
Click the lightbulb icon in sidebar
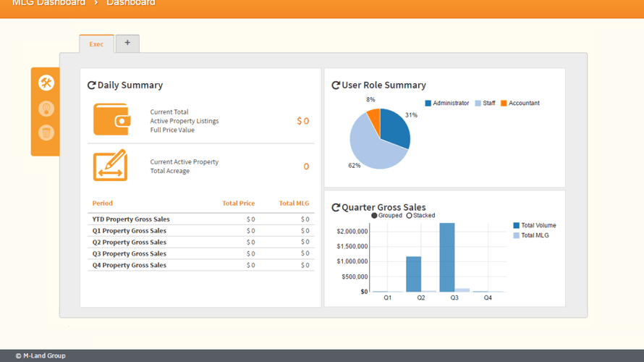tap(46, 109)
